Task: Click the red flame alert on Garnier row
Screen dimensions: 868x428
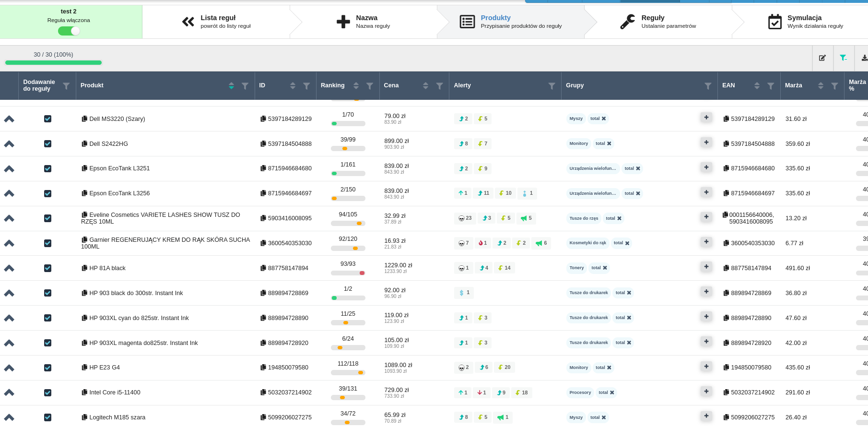Action: coord(482,243)
